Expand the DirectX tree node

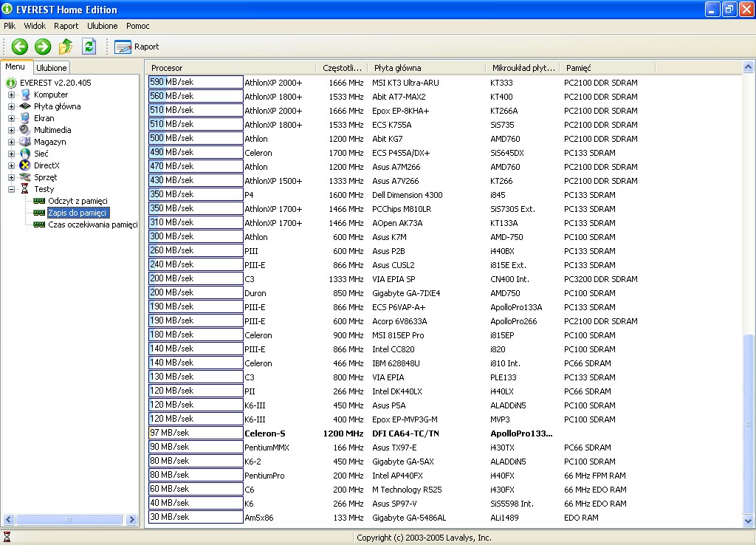[11, 166]
